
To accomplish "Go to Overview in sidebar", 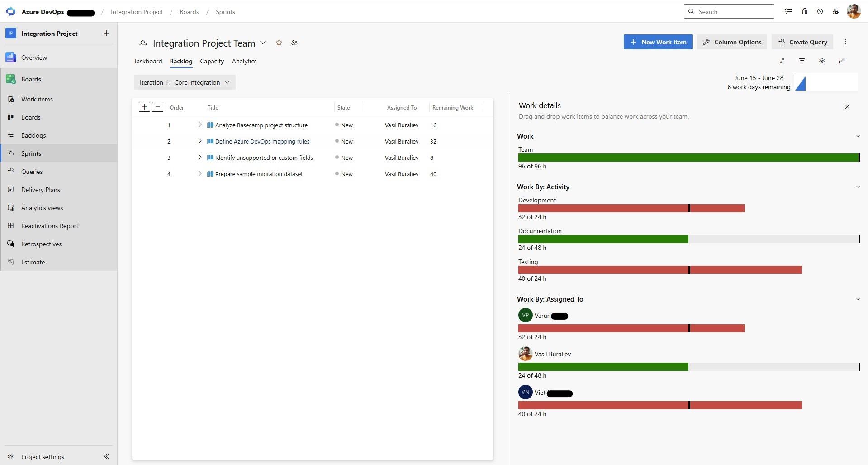I will 34,58.
